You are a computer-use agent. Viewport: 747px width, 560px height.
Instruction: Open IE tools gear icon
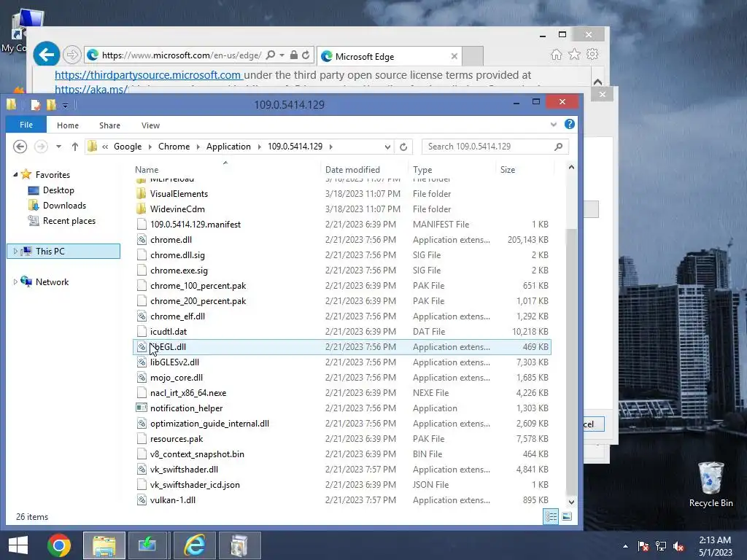coord(592,54)
